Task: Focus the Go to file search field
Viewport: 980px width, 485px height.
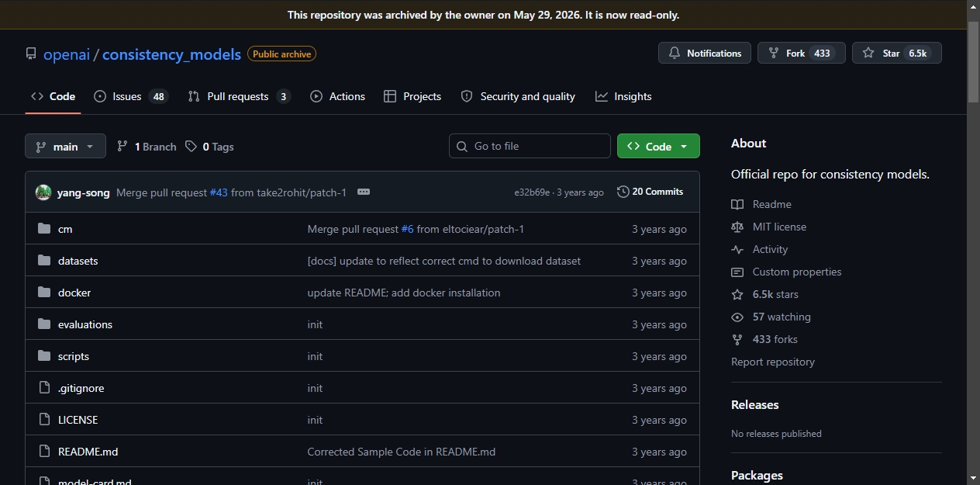Action: point(530,146)
